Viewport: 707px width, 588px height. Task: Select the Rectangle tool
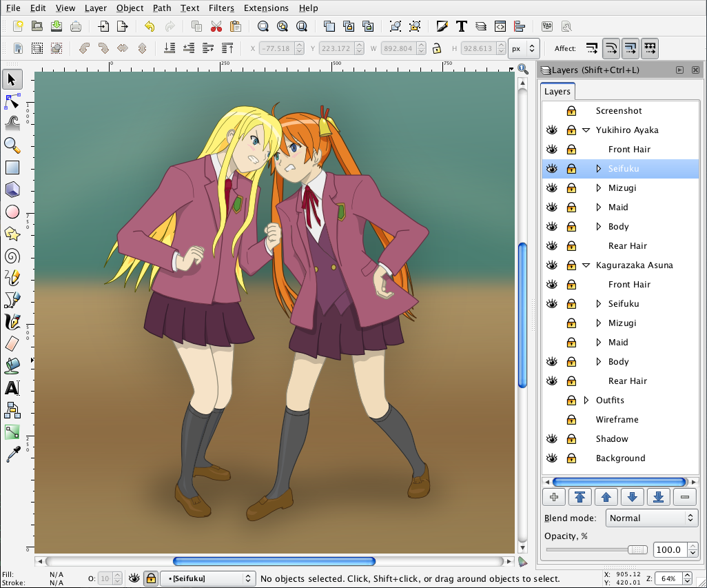[x=12, y=168]
